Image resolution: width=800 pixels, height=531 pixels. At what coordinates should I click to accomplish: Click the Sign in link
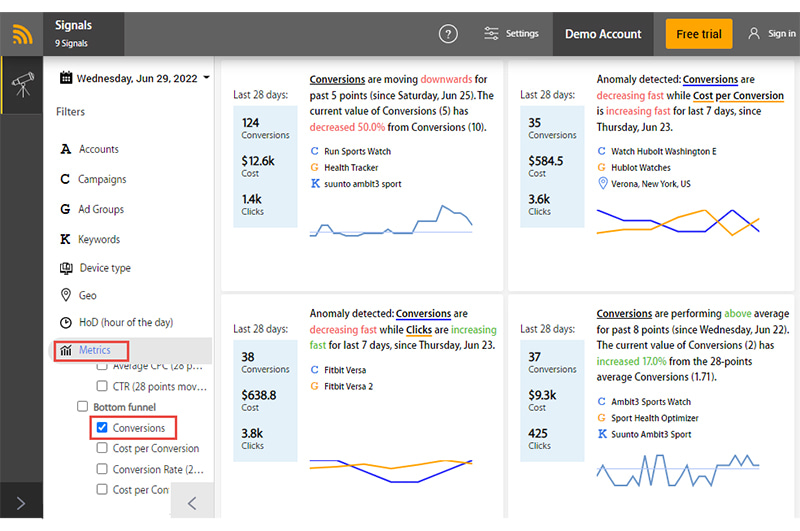coord(782,34)
